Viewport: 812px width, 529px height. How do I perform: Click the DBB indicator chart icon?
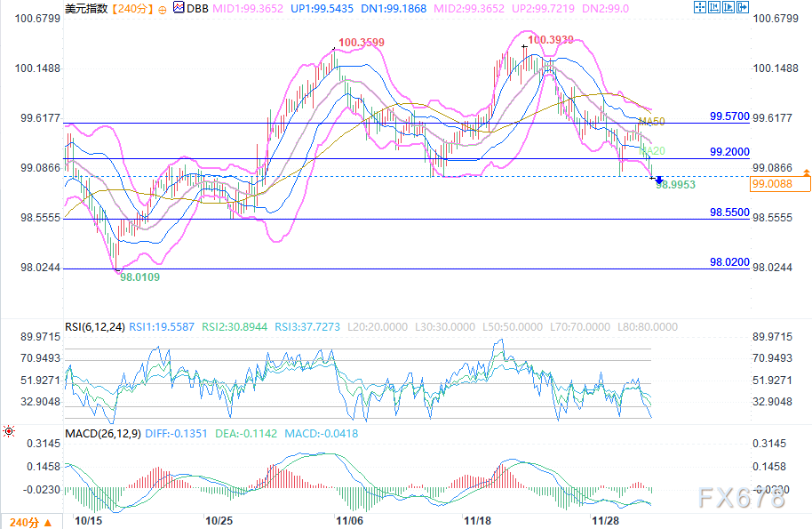pyautogui.click(x=178, y=8)
